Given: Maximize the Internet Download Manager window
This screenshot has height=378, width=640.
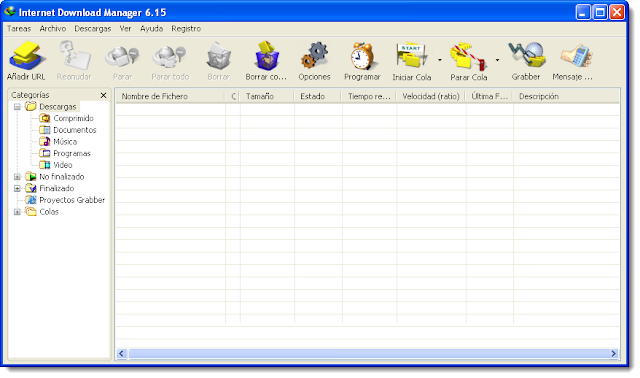Looking at the screenshot, I should click(600, 12).
